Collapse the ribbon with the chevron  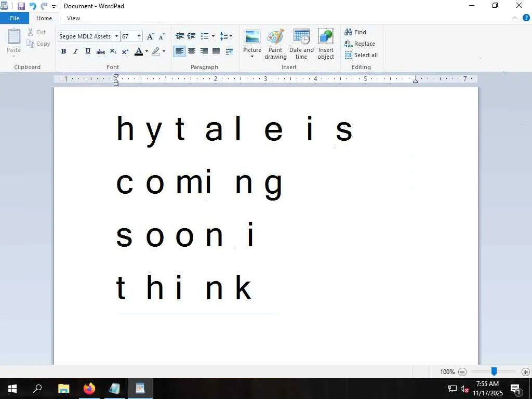(x=514, y=18)
